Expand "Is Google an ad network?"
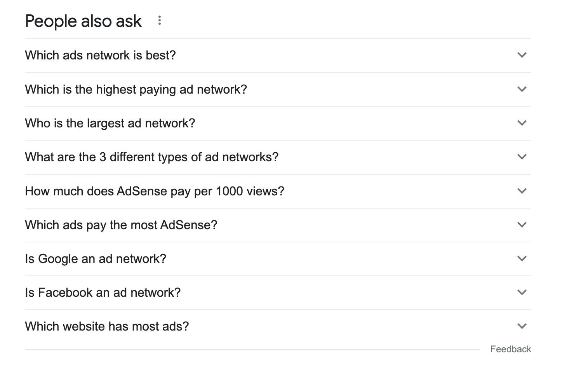 coord(522,259)
